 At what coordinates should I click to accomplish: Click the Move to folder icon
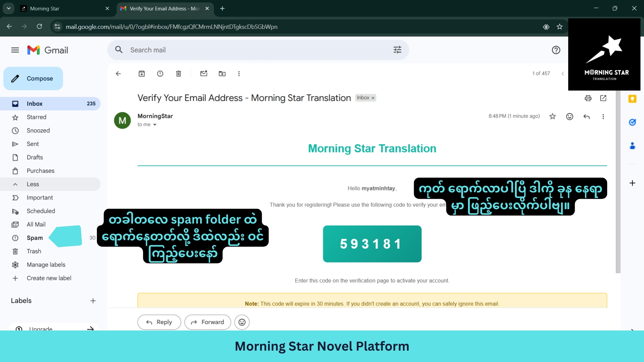click(x=222, y=74)
